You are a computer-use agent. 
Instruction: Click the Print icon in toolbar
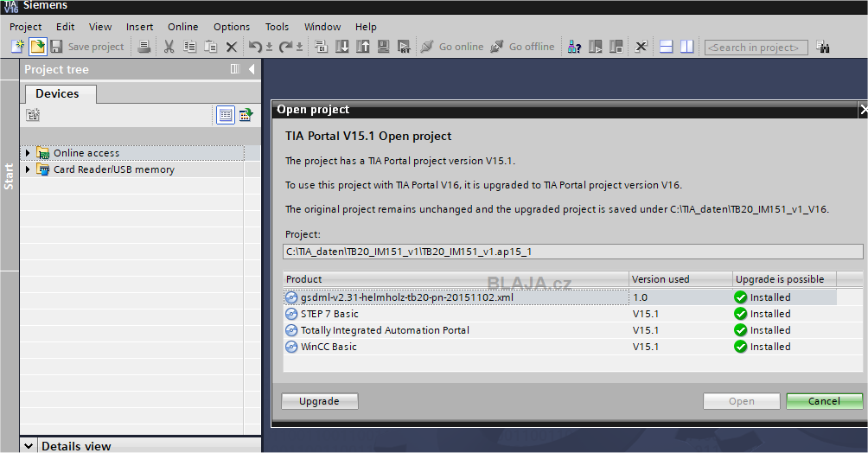click(144, 47)
